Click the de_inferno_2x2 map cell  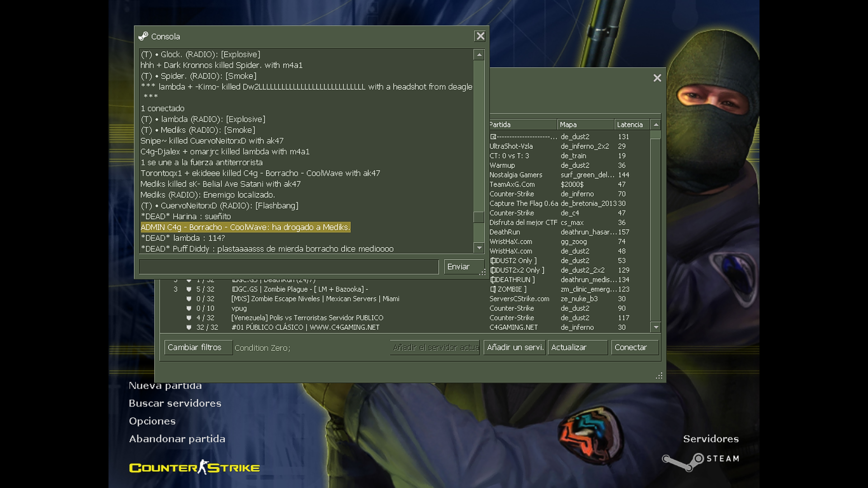[x=585, y=146]
